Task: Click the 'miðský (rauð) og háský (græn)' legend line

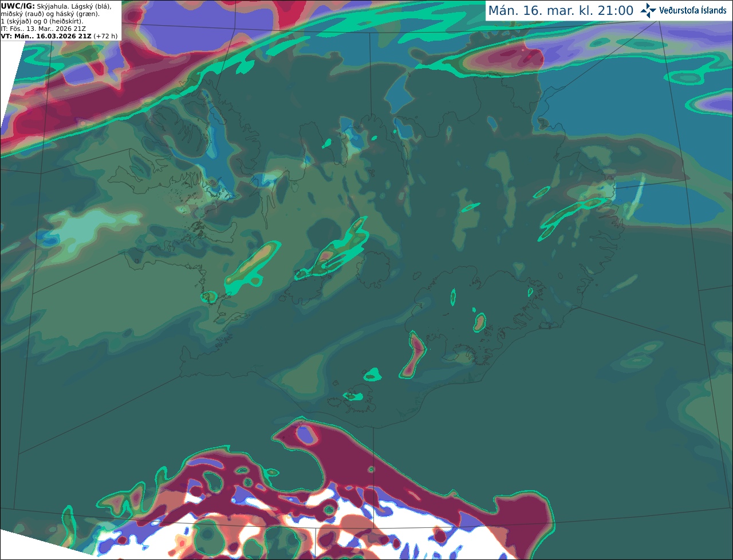Action: 50,14
